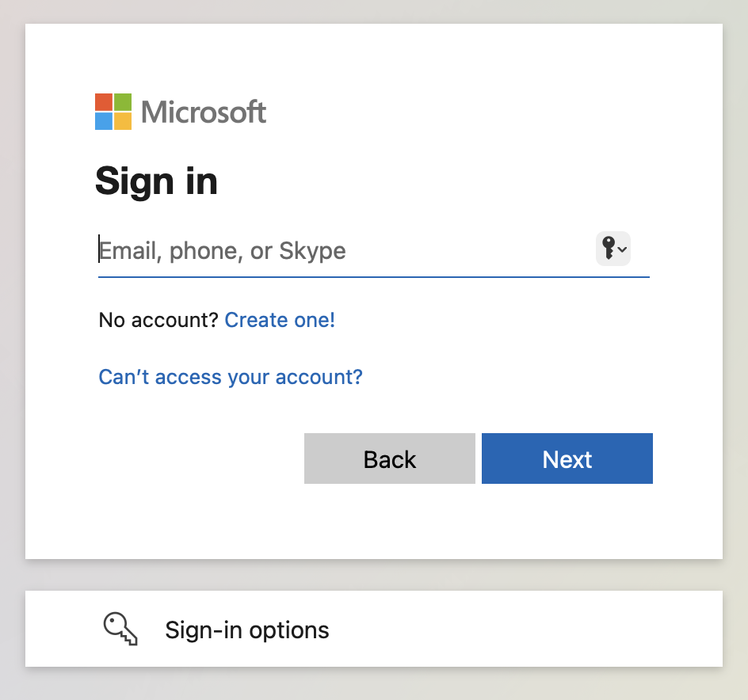Click the Back button

click(x=389, y=458)
